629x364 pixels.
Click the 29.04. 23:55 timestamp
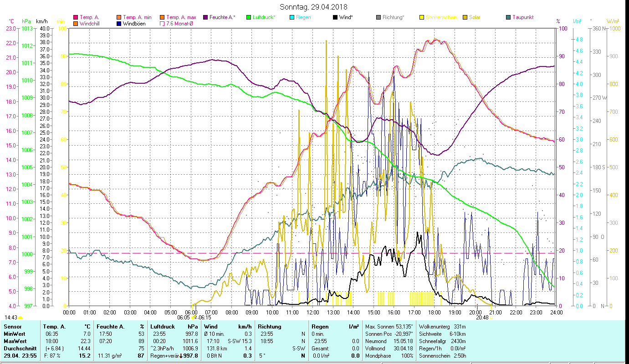coord(20,356)
